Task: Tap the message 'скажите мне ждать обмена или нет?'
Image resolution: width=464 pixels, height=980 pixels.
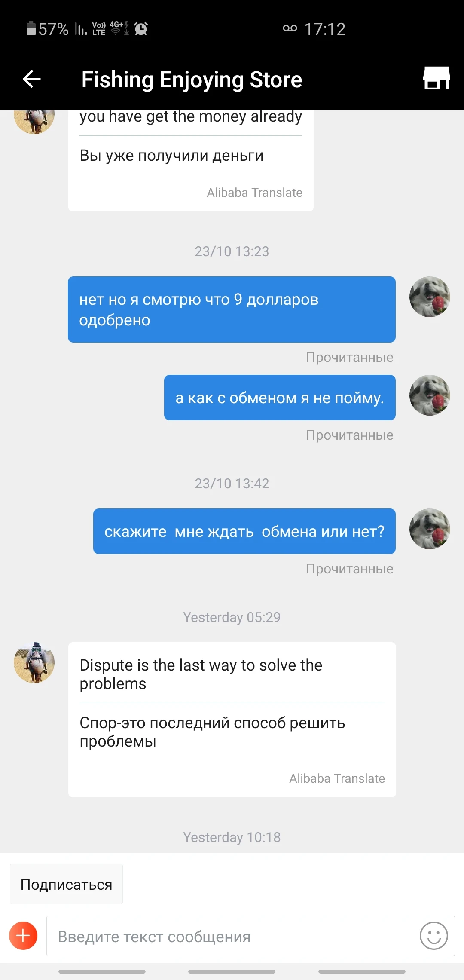Action: [244, 531]
